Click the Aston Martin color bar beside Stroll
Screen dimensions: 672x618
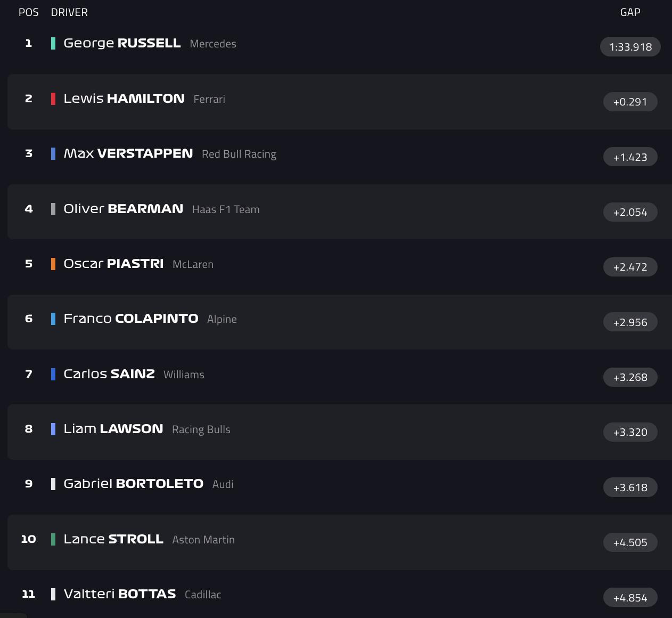(x=53, y=539)
